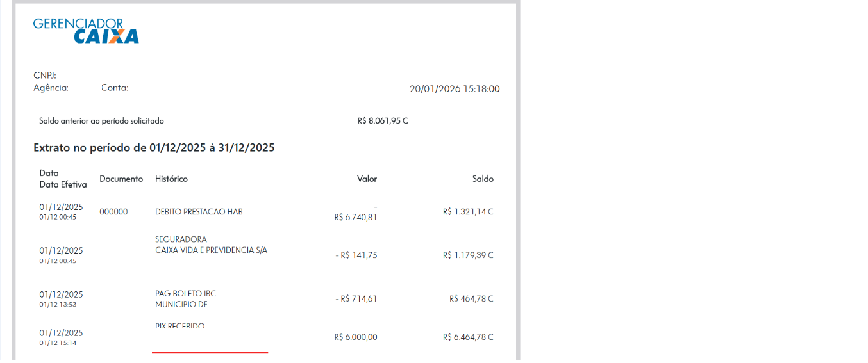Viewport: 868px width, 363px height.
Task: Select the - R$ 714,61 value
Action: coord(356,299)
